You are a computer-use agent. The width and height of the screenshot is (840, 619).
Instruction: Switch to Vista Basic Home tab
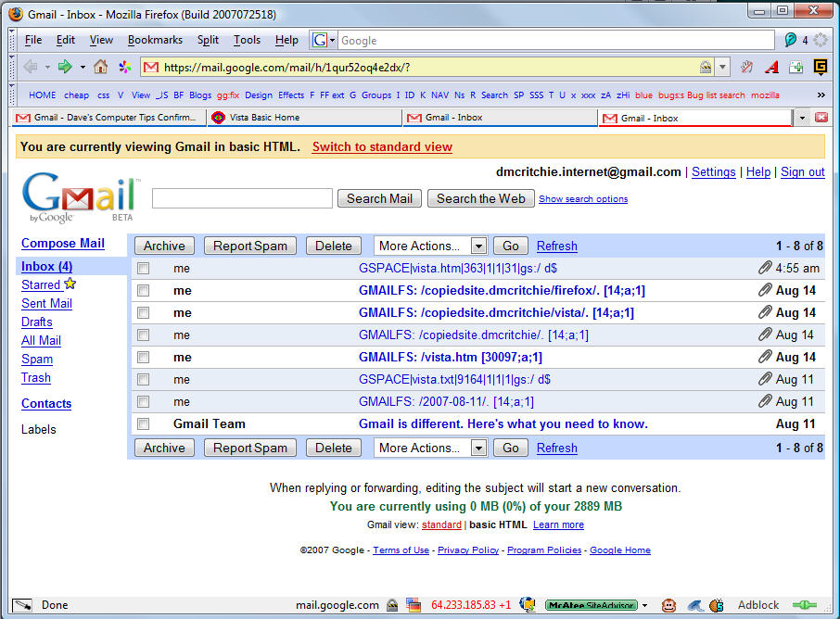pos(304,118)
